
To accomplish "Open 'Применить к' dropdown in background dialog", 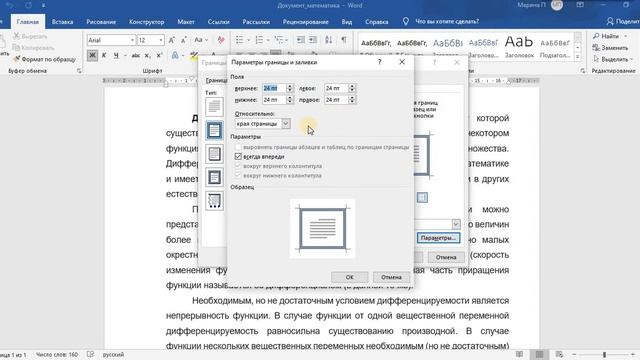I will 456,224.
